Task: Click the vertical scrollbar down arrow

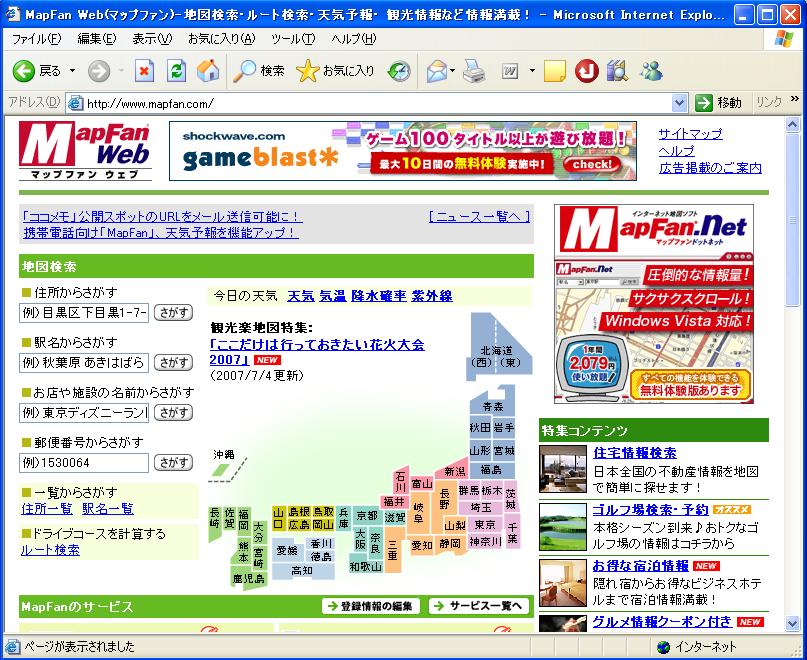Action: point(793,623)
